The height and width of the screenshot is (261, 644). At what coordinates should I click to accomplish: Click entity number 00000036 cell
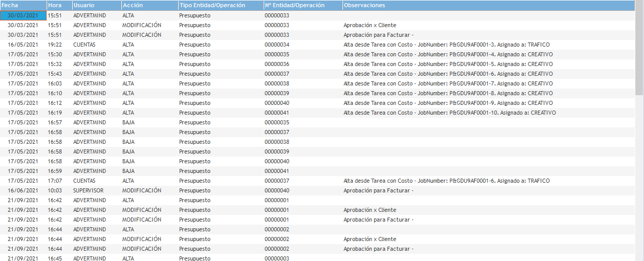[277, 64]
